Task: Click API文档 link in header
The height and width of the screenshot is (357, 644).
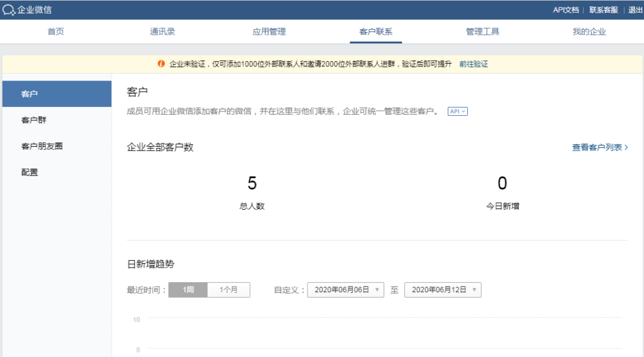Action: tap(566, 9)
